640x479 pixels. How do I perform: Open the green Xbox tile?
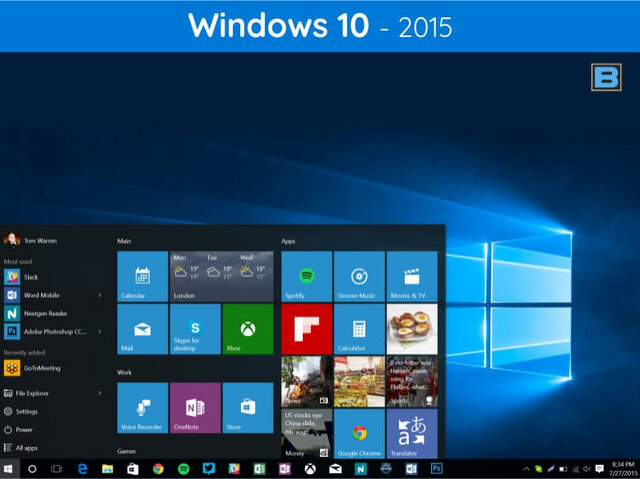tap(248, 329)
